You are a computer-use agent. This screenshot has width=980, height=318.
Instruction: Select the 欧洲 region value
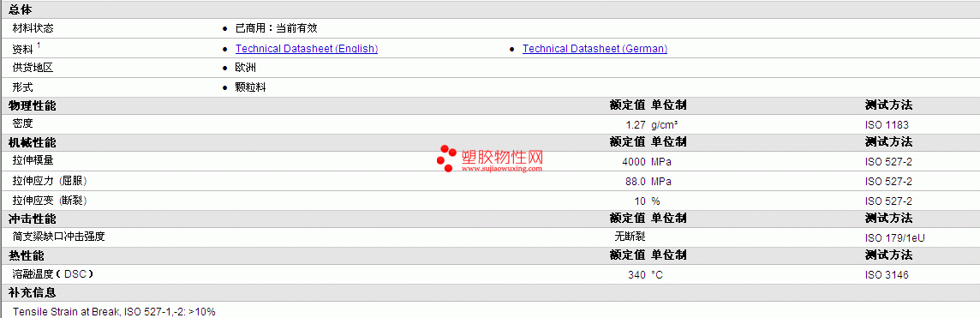click(x=246, y=68)
